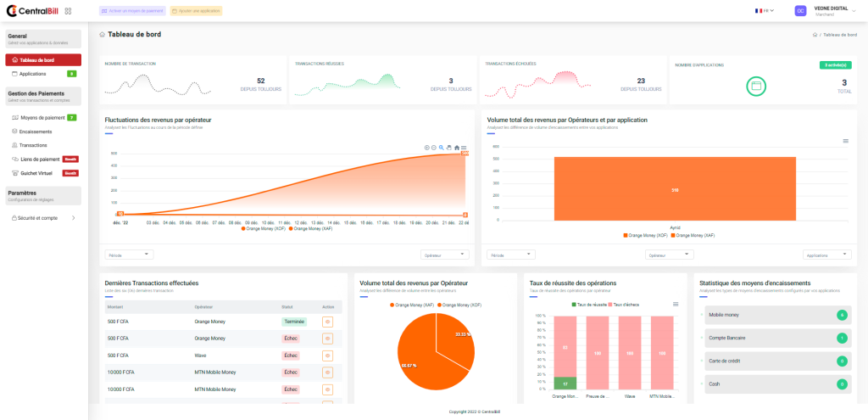Click the green 17 segment of the Orange Money bar
Viewport: 868px width, 420px height.
click(x=564, y=384)
